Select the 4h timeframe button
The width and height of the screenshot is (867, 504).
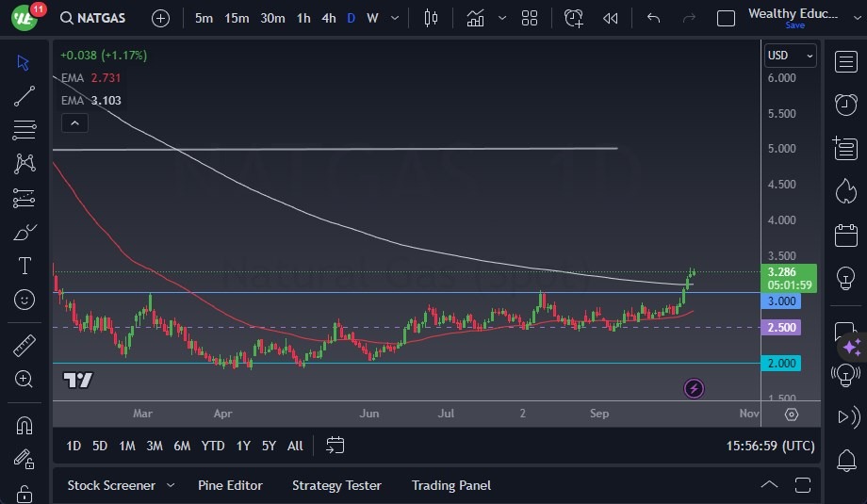[x=328, y=18]
